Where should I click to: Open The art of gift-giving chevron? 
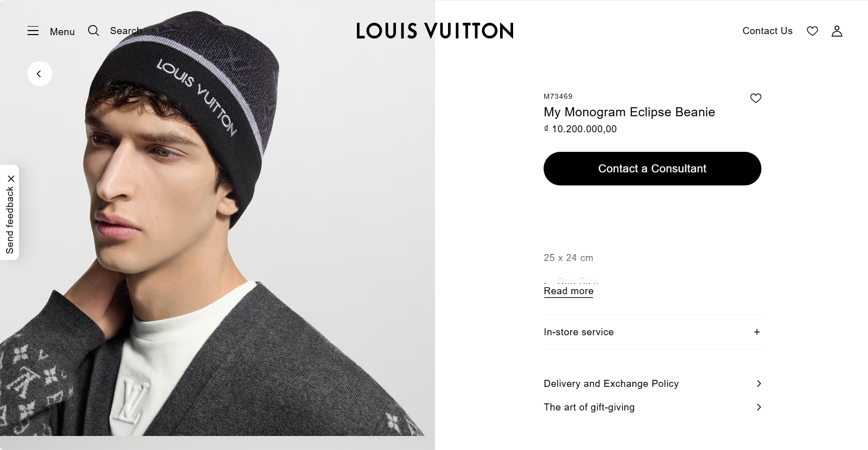pos(758,407)
